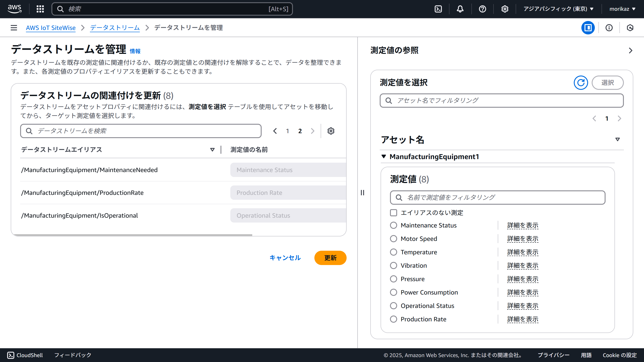Click the search magnifier in the top bar
This screenshot has height=362, width=644.
(x=61, y=9)
